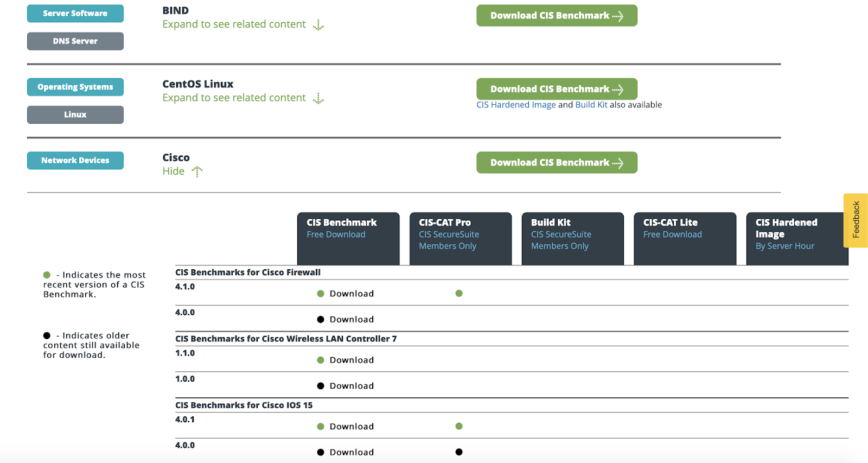This screenshot has height=463, width=868.
Task: Click the Linux category tag
Action: pyautogui.click(x=75, y=115)
